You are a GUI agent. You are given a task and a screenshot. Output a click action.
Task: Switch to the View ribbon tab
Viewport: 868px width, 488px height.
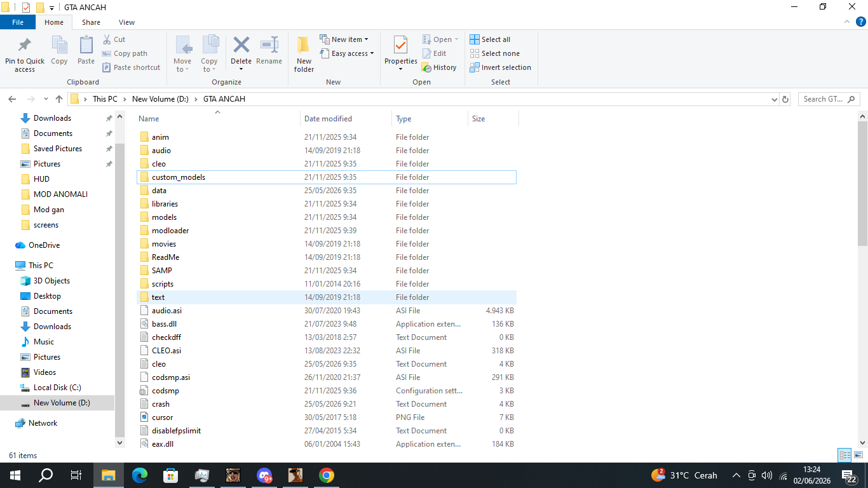click(126, 22)
